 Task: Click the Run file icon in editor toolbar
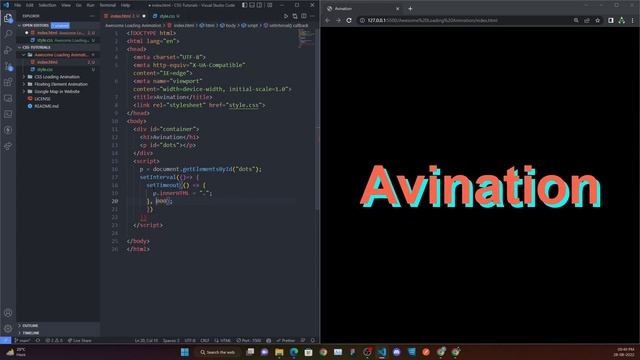pyautogui.click(x=286, y=16)
